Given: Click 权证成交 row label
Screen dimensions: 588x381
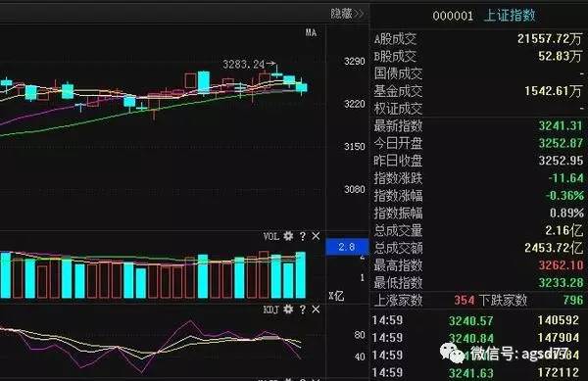Looking at the screenshot, I should 398,109.
